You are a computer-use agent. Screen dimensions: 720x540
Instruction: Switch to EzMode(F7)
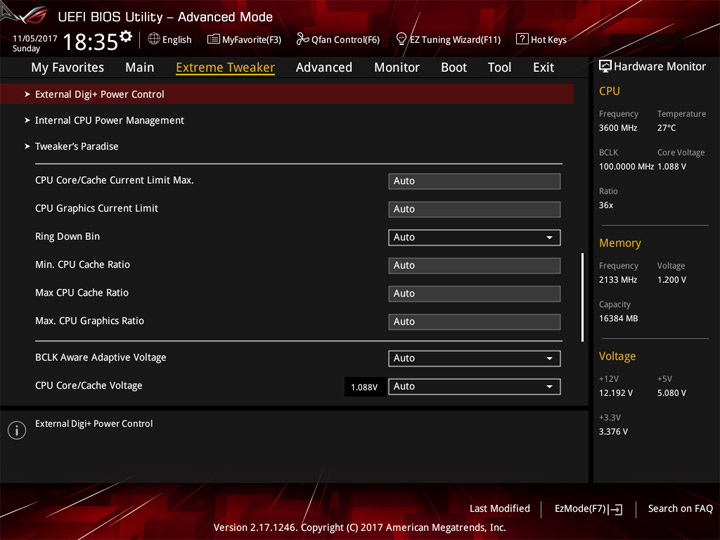(588, 509)
